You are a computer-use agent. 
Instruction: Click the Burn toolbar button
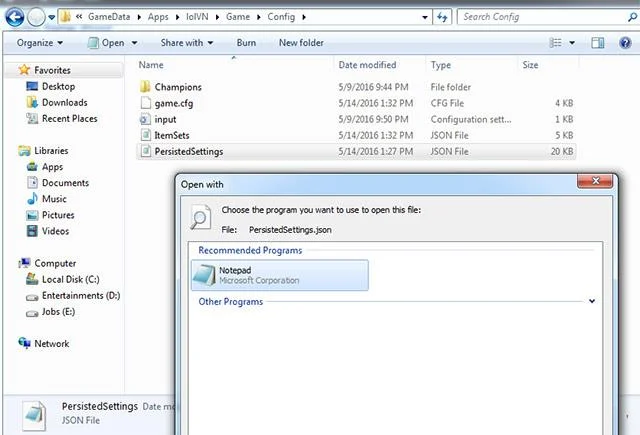[x=246, y=43]
